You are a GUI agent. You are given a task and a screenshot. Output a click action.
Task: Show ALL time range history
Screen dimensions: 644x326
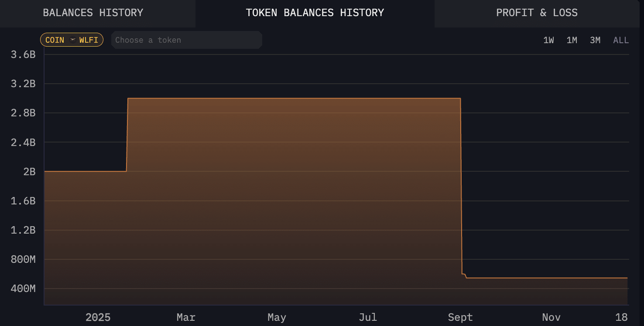coord(621,41)
